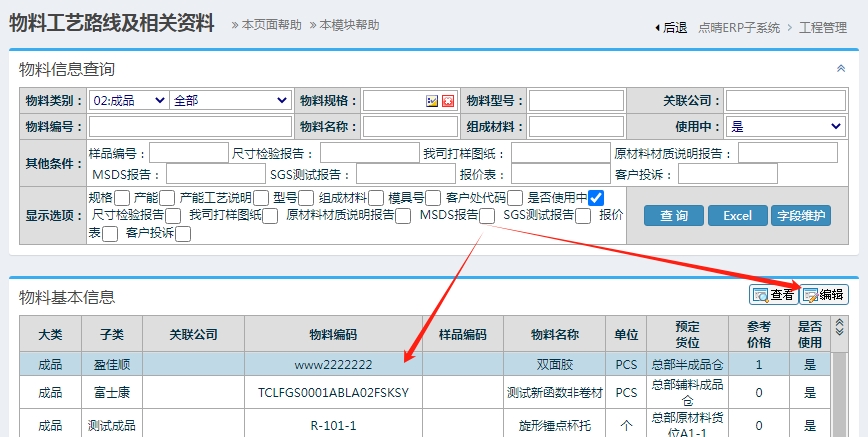Toggle the 组成材料 display checkbox
Screen dimensions: 868x437
pos(376,198)
